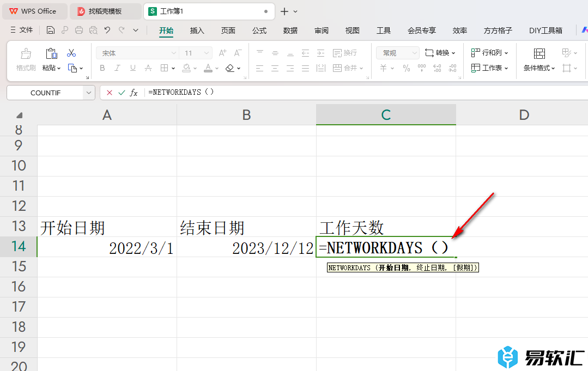Viewport: 588px width, 371px height.
Task: Click the Save icon in quick access bar
Action: tap(51, 31)
